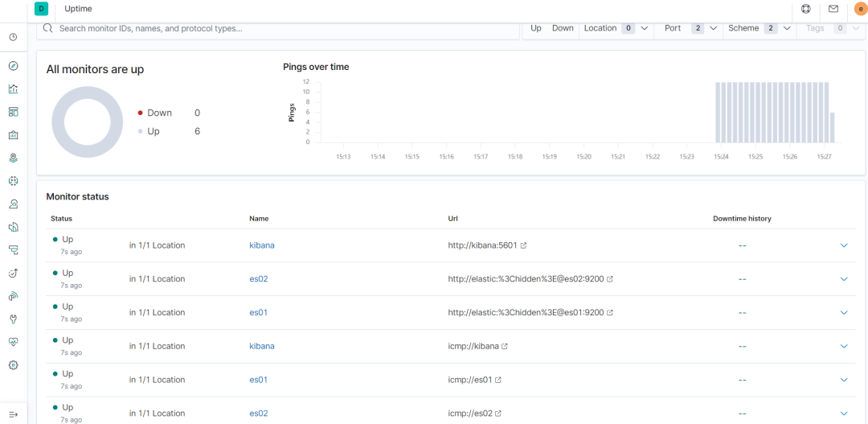The width and height of the screenshot is (868, 424).
Task: Expand the es02 http monitor row chevron
Action: pyautogui.click(x=844, y=279)
